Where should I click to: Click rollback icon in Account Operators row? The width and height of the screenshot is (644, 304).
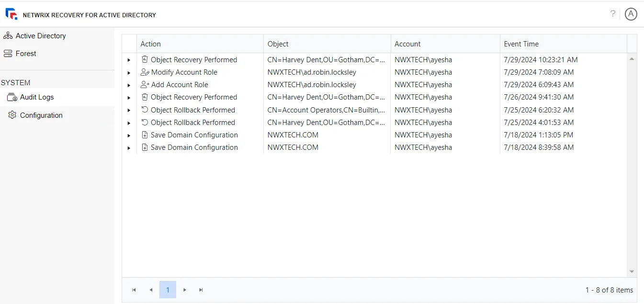tap(145, 110)
